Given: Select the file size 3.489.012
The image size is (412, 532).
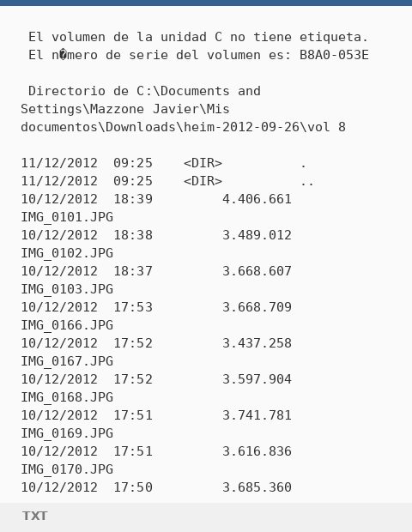Looking at the screenshot, I should (x=257, y=235).
